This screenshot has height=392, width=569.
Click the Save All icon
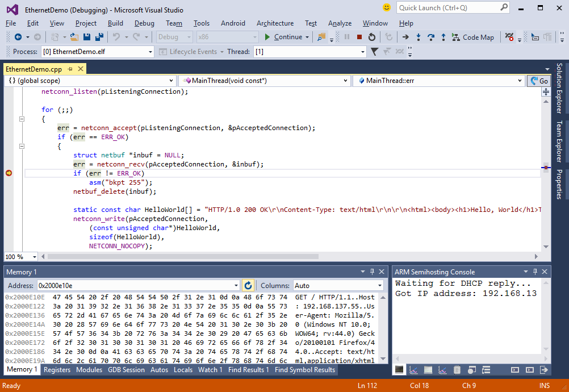[x=99, y=37]
